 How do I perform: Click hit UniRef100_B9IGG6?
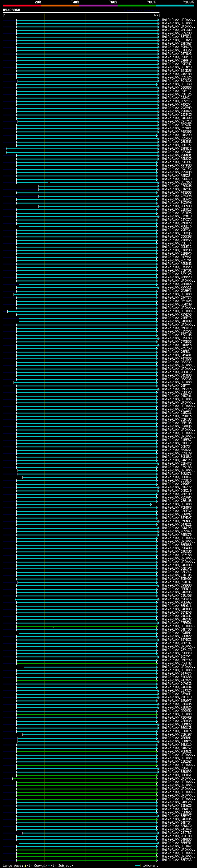tap(176, 81)
